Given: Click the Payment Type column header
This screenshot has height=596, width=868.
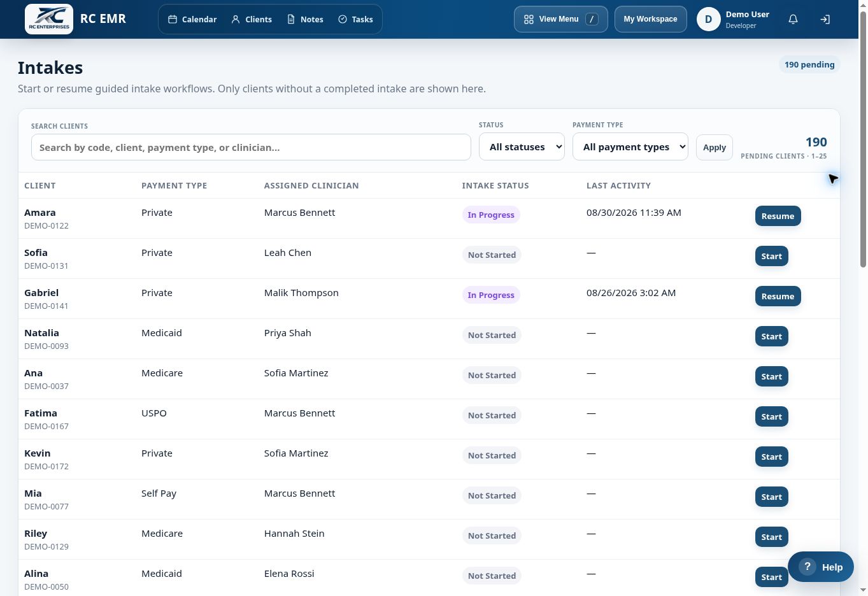Looking at the screenshot, I should tap(174, 185).
